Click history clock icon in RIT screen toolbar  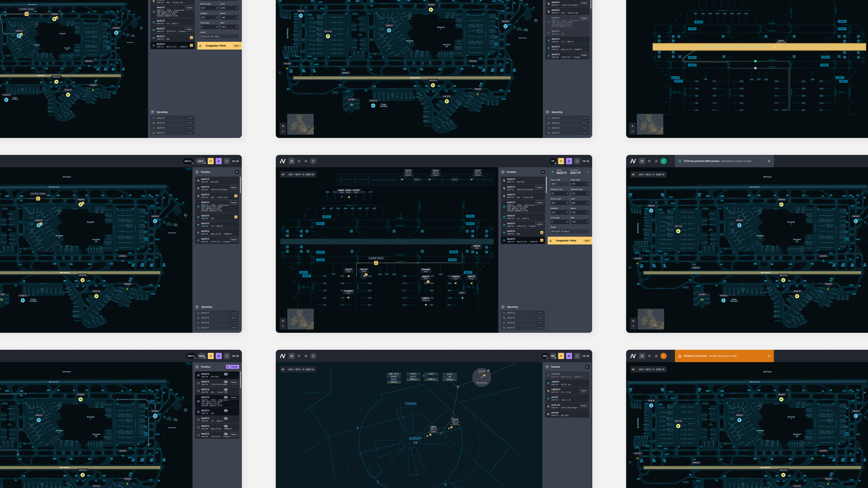(x=299, y=161)
